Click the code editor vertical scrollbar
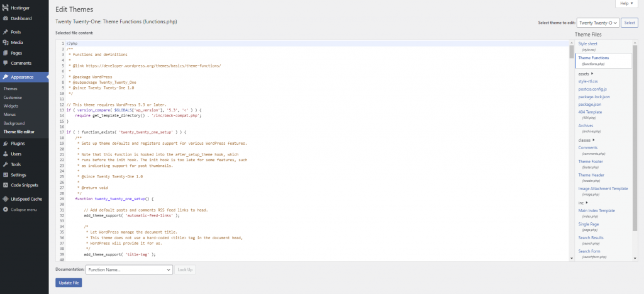644x294 pixels. click(571, 151)
